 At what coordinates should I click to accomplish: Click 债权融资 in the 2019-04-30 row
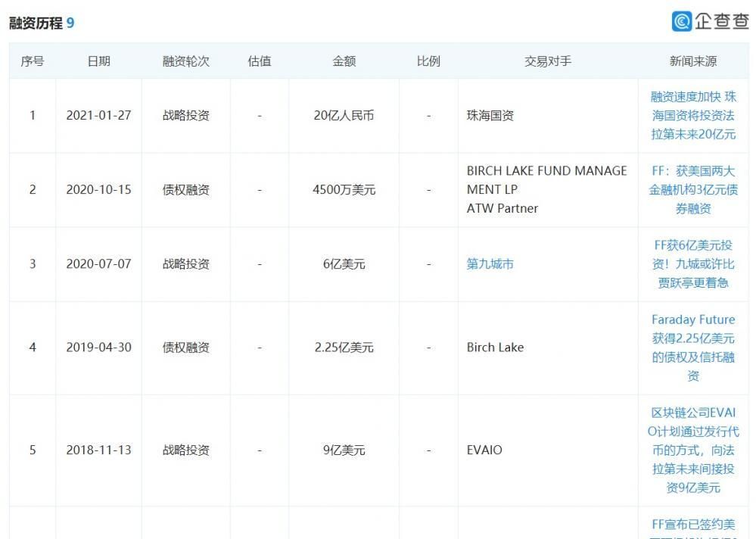(186, 347)
